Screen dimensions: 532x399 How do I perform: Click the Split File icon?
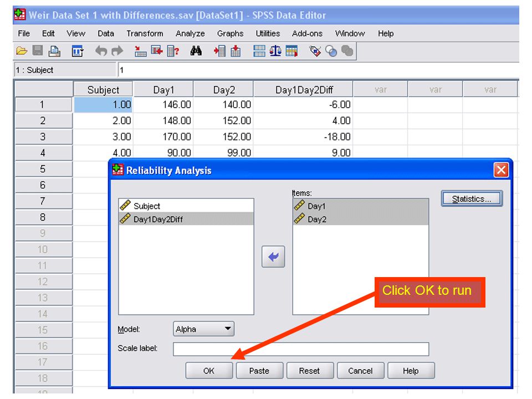(259, 51)
